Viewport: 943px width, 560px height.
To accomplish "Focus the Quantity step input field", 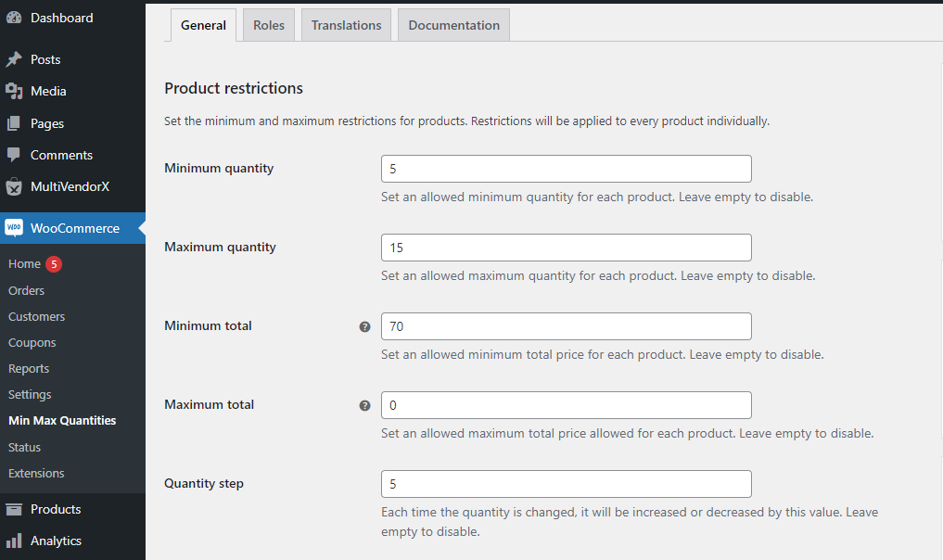I will (566, 484).
